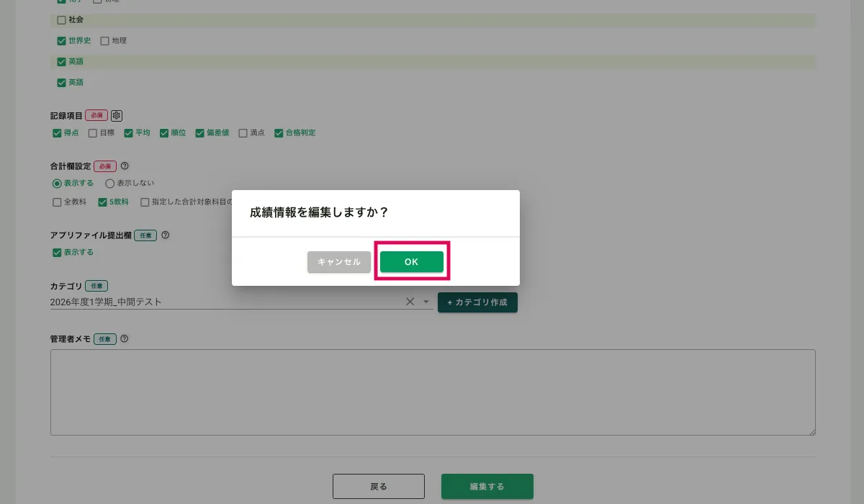Expand the カテゴリ dropdown arrow
Viewport: 864px width, 504px height.
[x=426, y=302]
